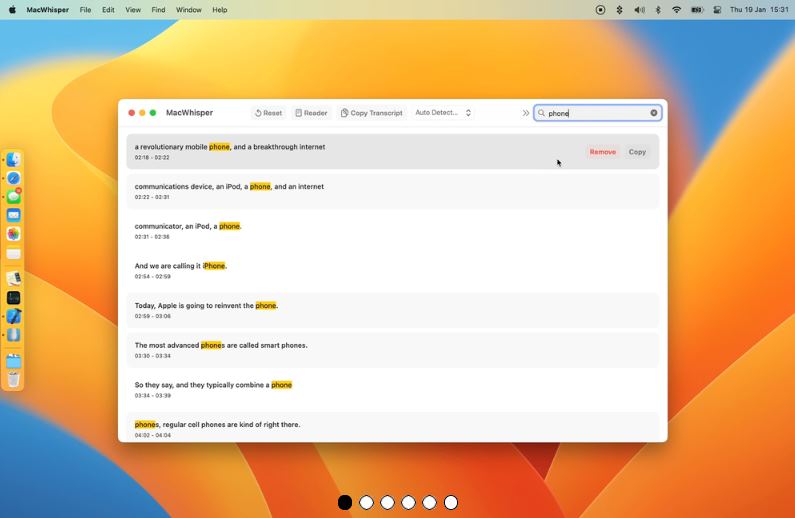Open Finder from the Dock
Viewport: 795px width, 518px height.
click(13, 160)
